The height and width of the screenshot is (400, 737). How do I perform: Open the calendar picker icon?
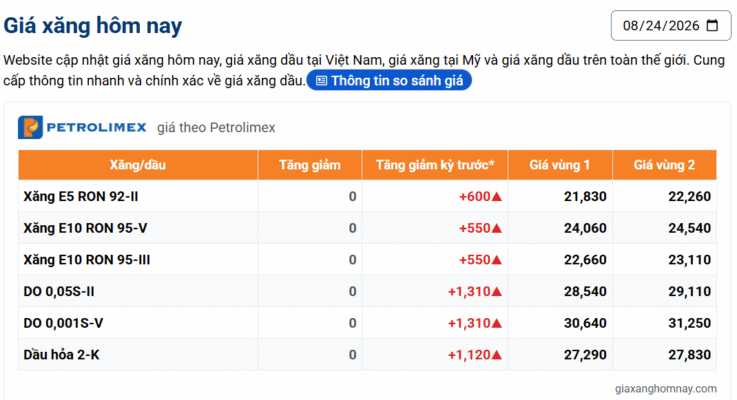(712, 25)
